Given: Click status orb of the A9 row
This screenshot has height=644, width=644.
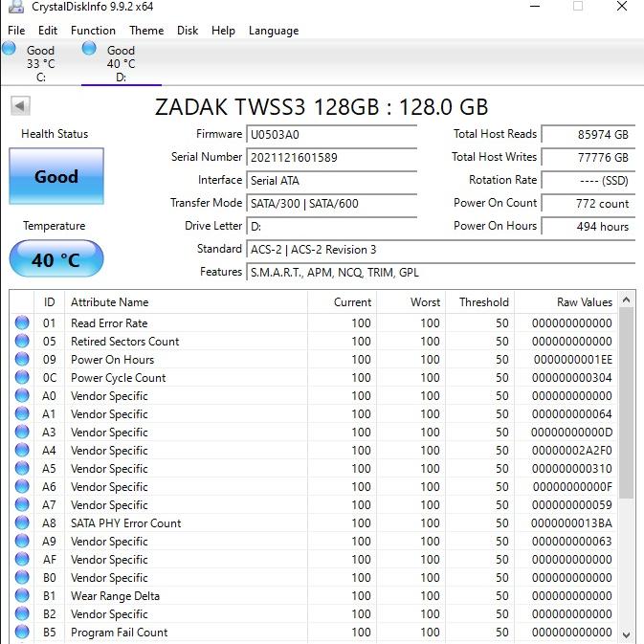Looking at the screenshot, I should [22, 541].
